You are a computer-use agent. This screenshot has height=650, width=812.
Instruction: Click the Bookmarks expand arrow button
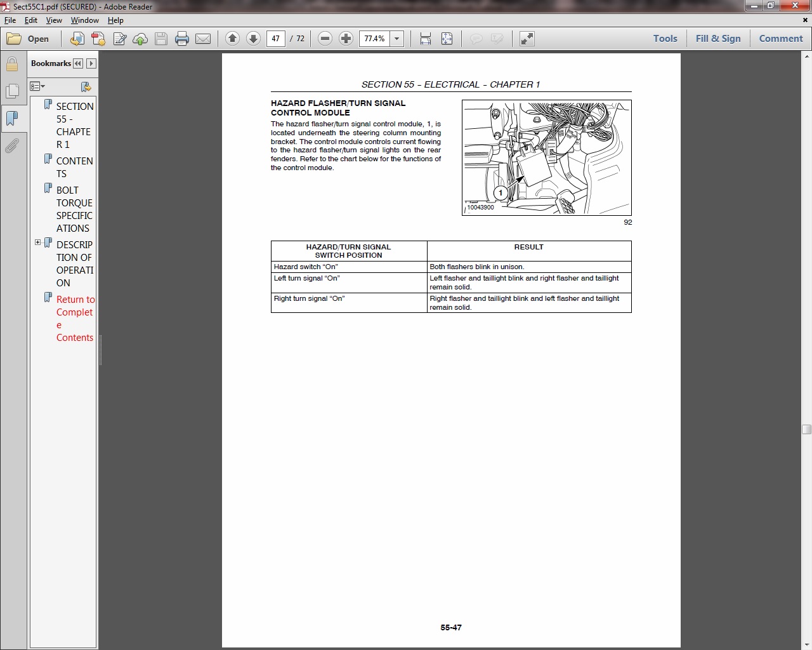pos(91,63)
